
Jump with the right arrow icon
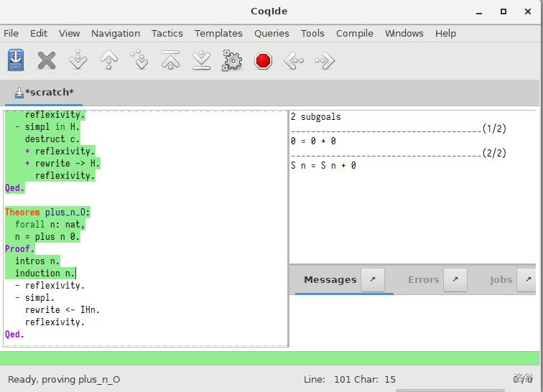325,61
